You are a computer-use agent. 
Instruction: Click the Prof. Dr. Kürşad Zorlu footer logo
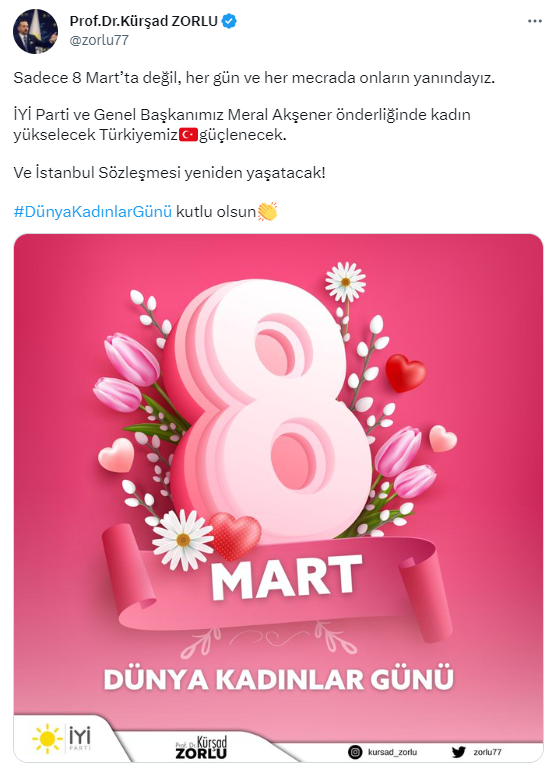point(201,748)
